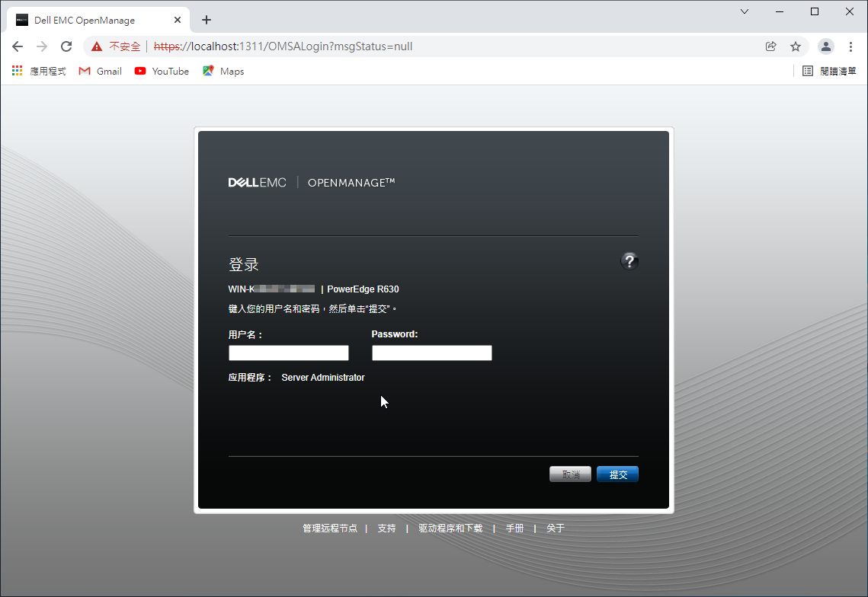Open the Chrome profile avatar
This screenshot has width=868, height=597.
point(826,46)
